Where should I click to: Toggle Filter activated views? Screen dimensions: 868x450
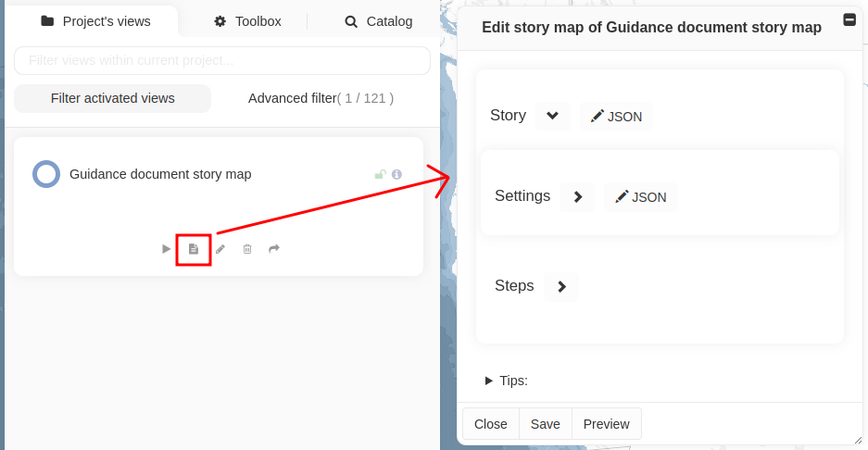[113, 98]
